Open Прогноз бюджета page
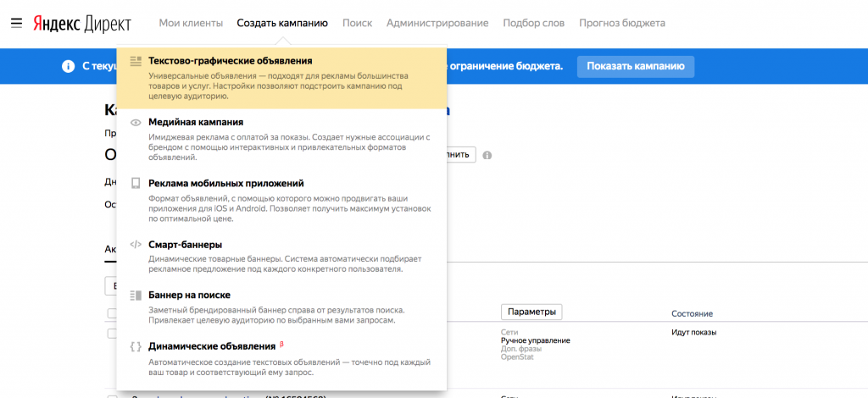 [622, 23]
